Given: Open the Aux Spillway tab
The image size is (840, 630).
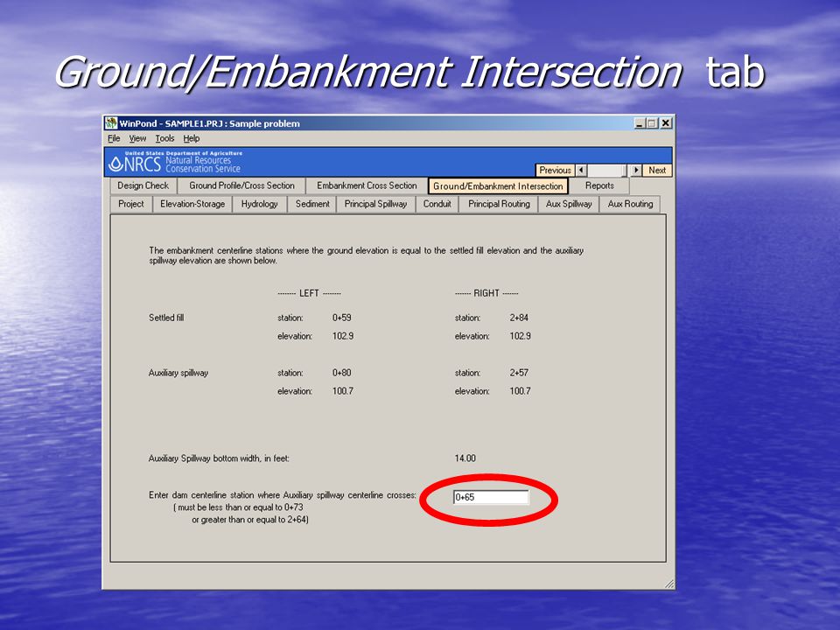Looking at the screenshot, I should (569, 204).
